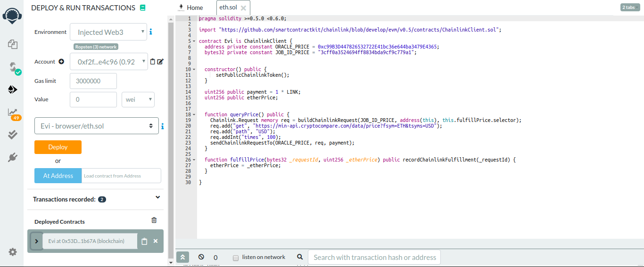Open the 2 tabs dropdown
Screen dimensions: 644x267
point(630,8)
